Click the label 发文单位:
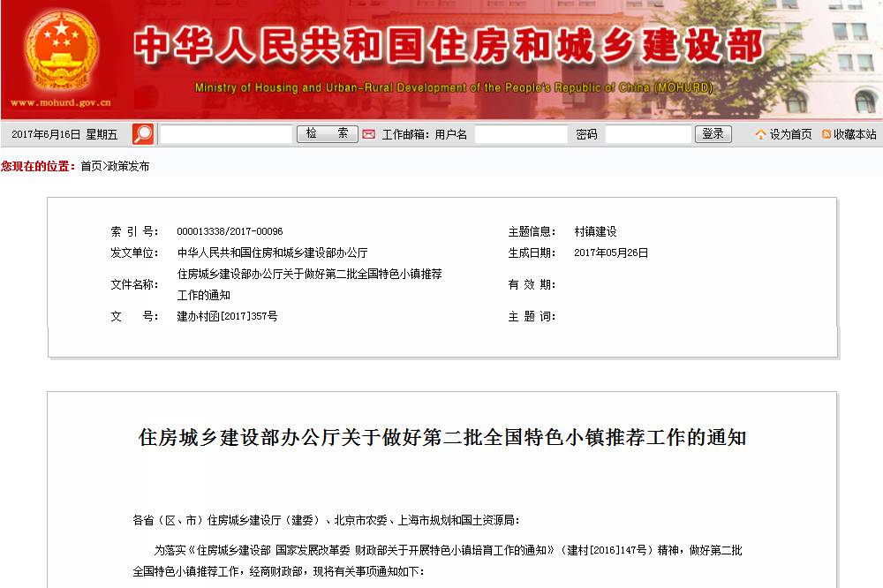This screenshot has height=588, width=883. pos(134,253)
